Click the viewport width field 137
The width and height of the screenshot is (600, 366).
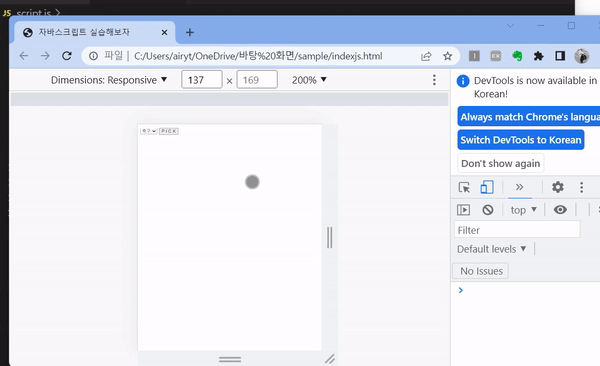202,80
